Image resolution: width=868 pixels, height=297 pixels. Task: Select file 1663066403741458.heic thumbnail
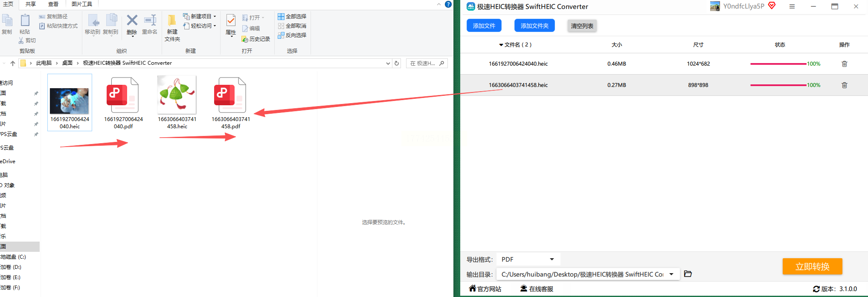[x=177, y=95]
